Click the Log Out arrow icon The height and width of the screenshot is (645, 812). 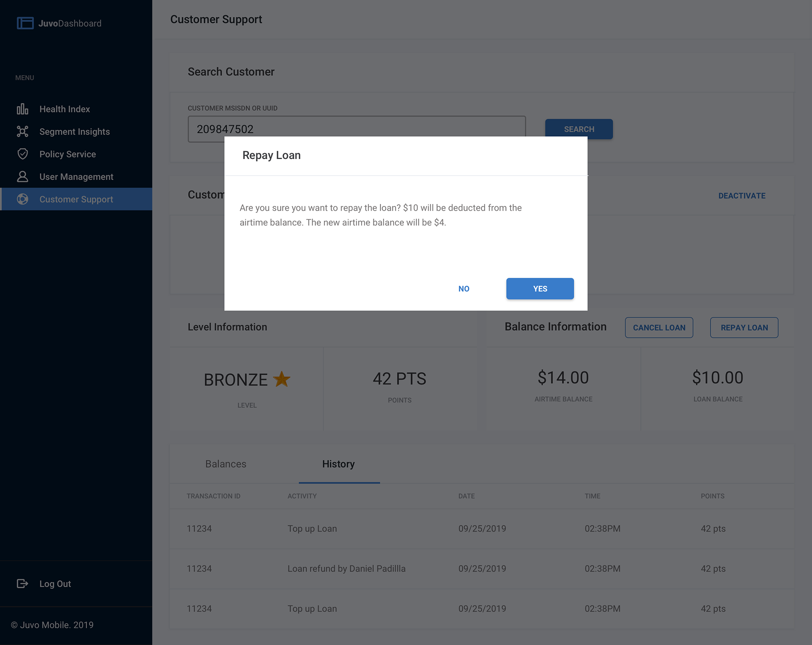[x=22, y=584]
